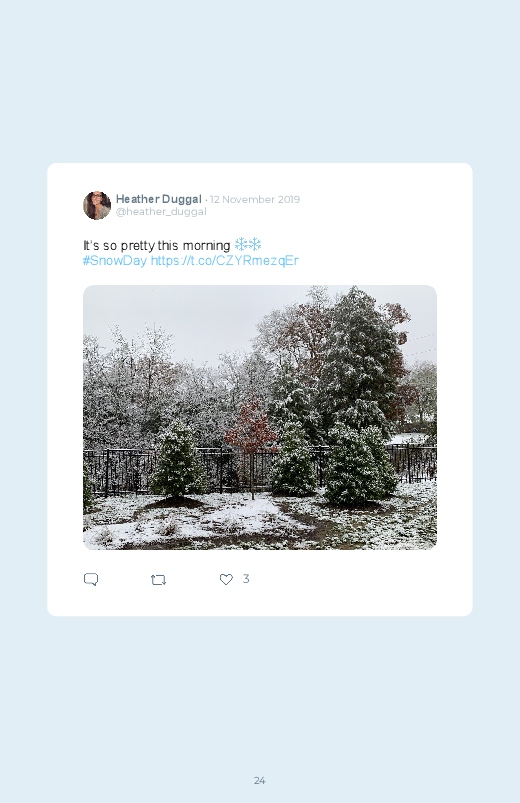Screen dimensions: 520x803
Task: Click the reply speech bubble icon
Action: (91, 579)
